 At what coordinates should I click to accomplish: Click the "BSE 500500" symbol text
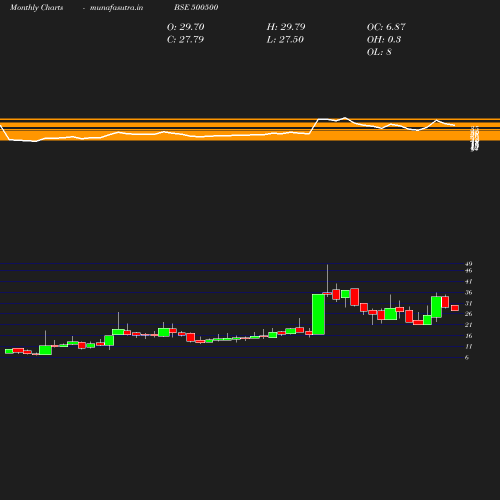point(196,7)
